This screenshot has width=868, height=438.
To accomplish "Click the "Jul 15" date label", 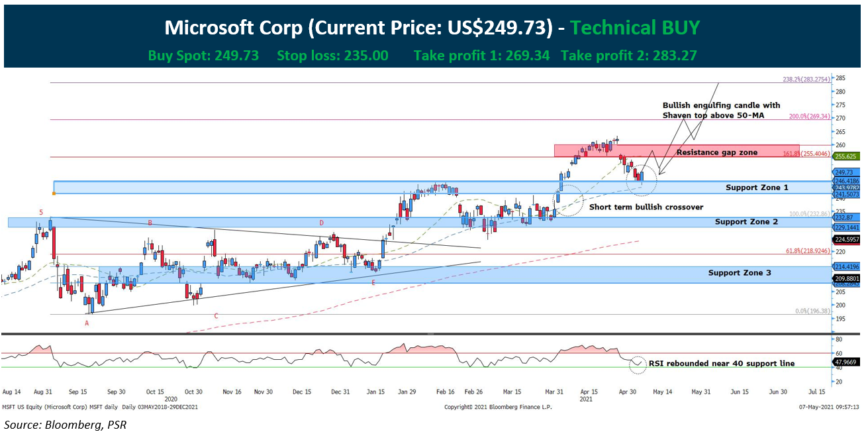I will [815, 392].
